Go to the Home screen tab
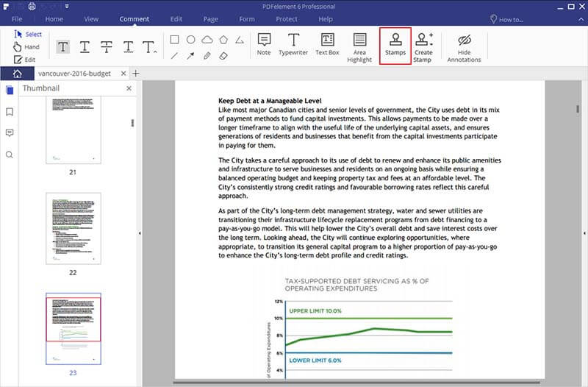 click(17, 74)
